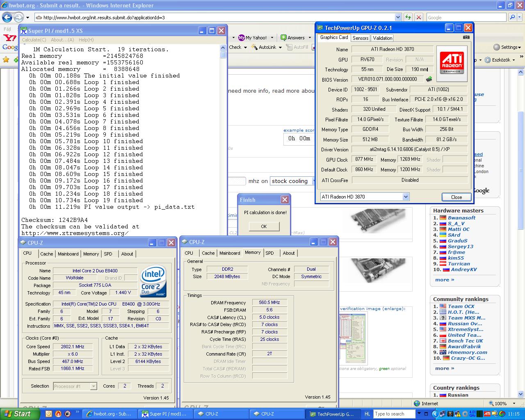The width and height of the screenshot is (525, 420).
Task: Open My Yahoo! from the toolbar icon
Action: click(242, 38)
